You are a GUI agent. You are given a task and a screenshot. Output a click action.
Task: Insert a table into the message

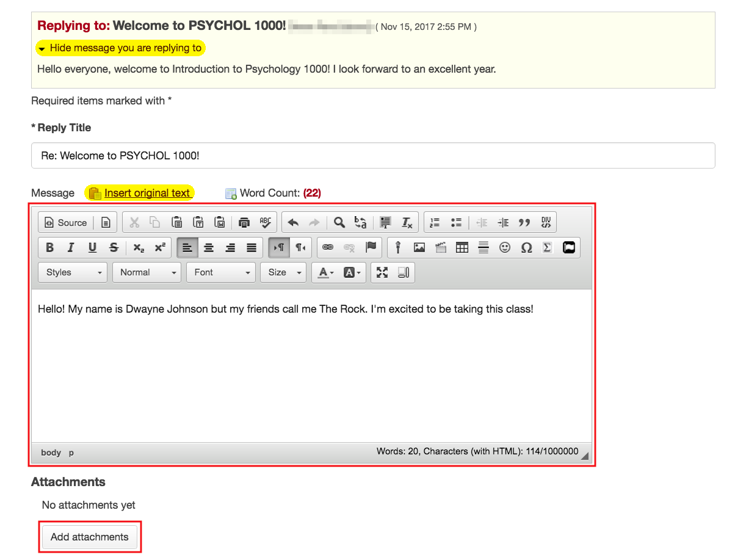click(462, 247)
